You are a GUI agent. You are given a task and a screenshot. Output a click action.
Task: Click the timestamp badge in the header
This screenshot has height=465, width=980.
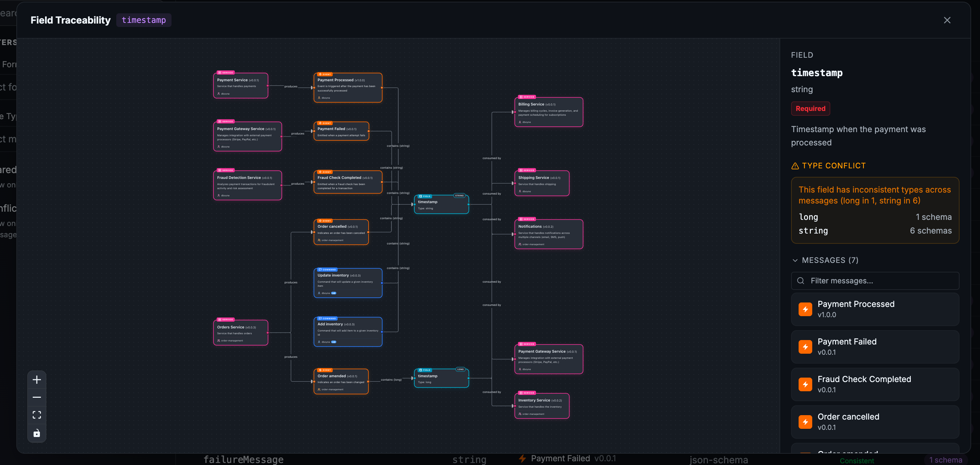pyautogui.click(x=144, y=20)
